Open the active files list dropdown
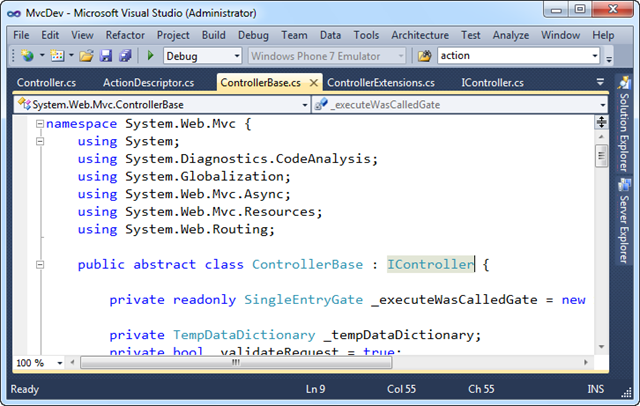 click(x=600, y=82)
